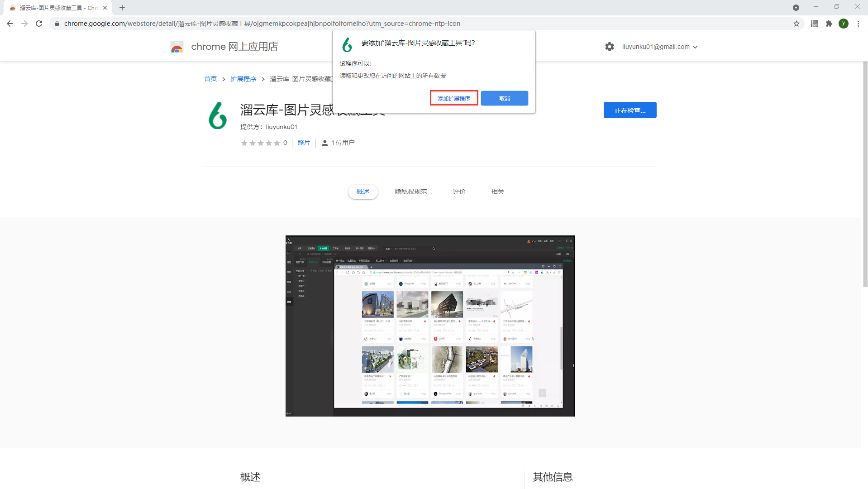
Task: Bookmark this page with the star icon
Action: pos(796,24)
